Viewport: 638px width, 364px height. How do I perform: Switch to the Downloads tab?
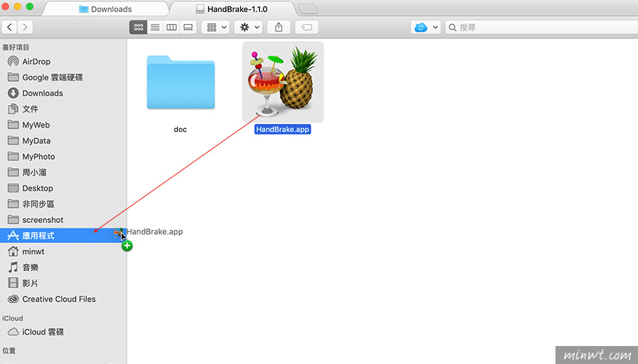106,9
